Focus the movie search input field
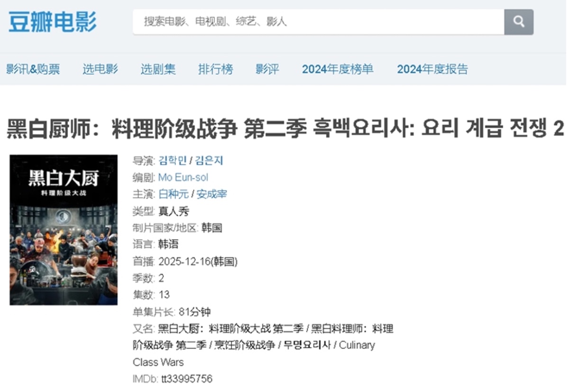Viewport: 569px width, 392px height. pyautogui.click(x=318, y=22)
